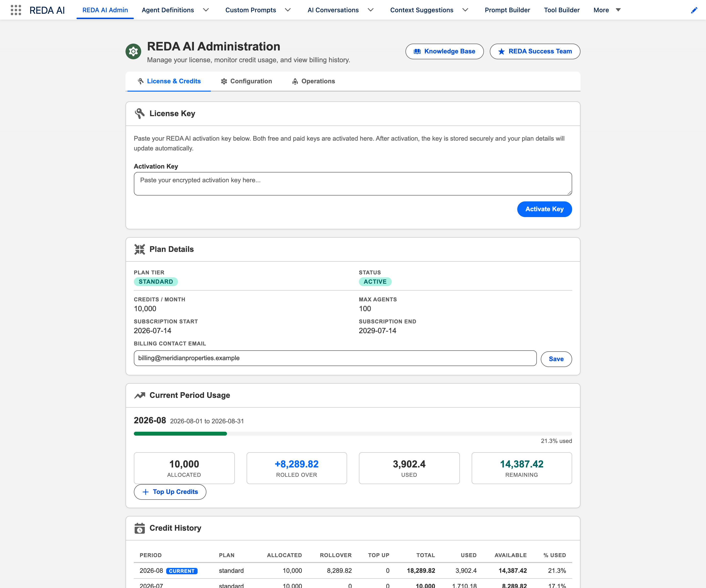The image size is (706, 588).
Task: Open the Custom Prompts nav item
Action: 251,10
